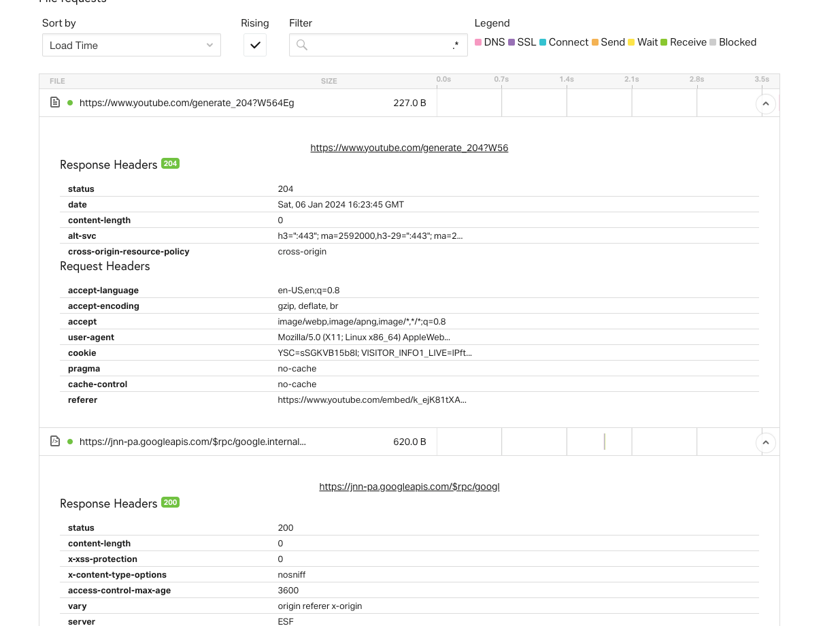Click the SIZE column header
This screenshot has width=840, height=626.
tap(329, 81)
